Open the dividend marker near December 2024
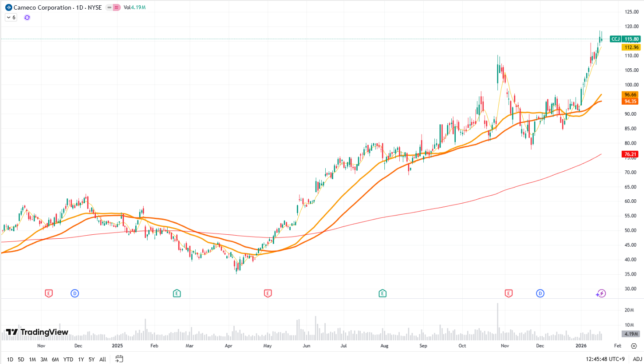 point(75,293)
